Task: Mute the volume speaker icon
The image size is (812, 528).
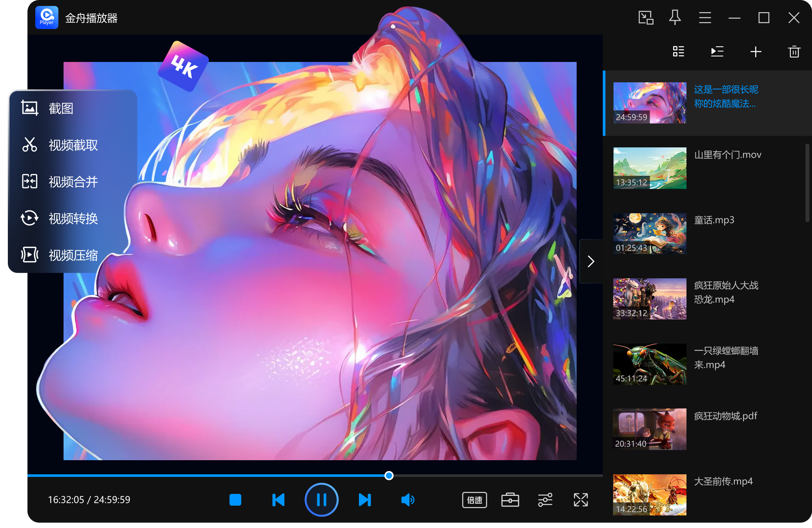Action: [x=408, y=500]
